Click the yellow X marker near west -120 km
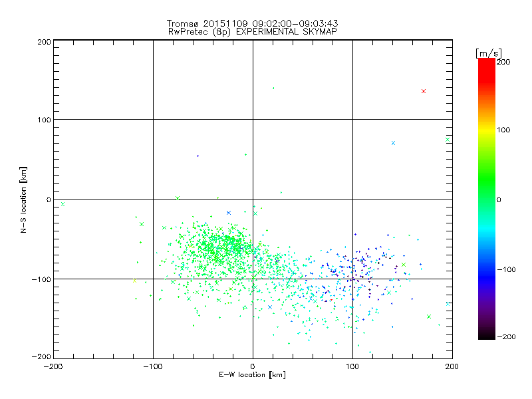 134,281
